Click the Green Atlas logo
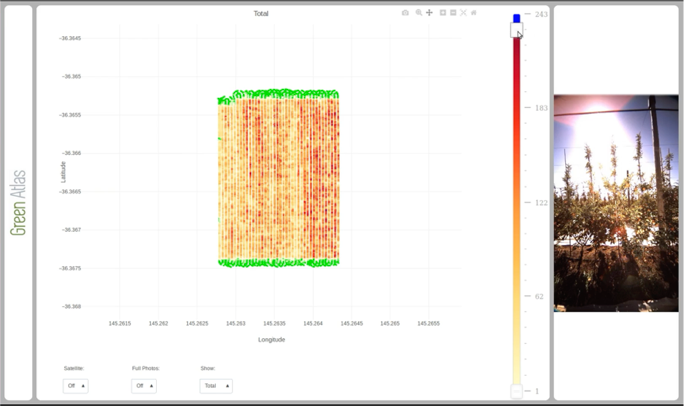 [x=18, y=203]
